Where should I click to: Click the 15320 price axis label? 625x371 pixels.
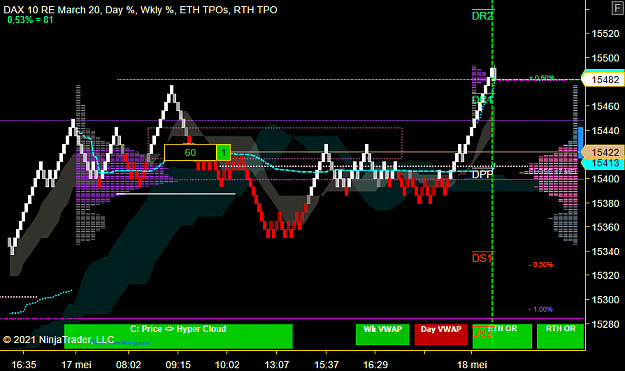click(x=605, y=275)
